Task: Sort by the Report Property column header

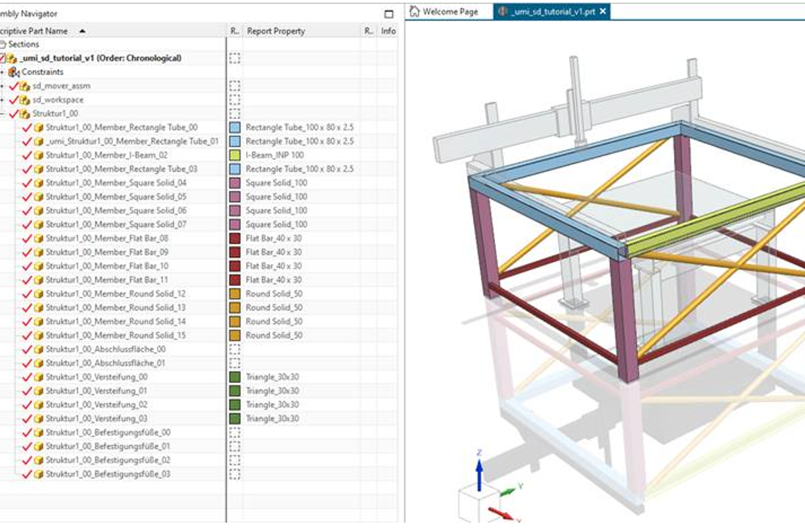Action: click(x=276, y=31)
